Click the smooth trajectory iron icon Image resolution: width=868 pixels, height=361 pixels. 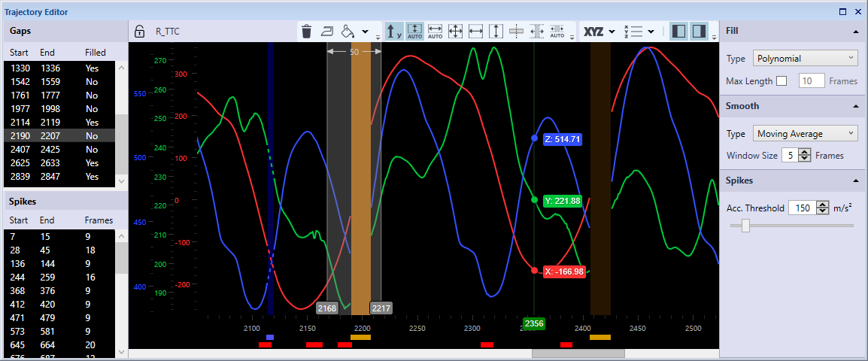(326, 32)
